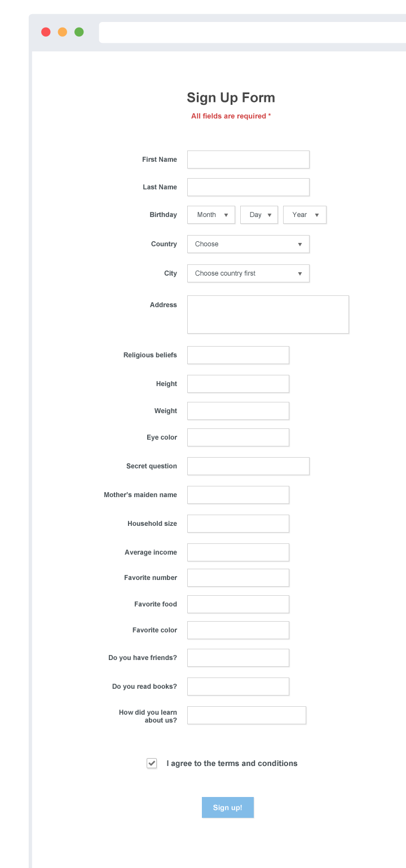The width and height of the screenshot is (406, 868).
Task: Open the Day birthday dropdown
Action: point(259,215)
